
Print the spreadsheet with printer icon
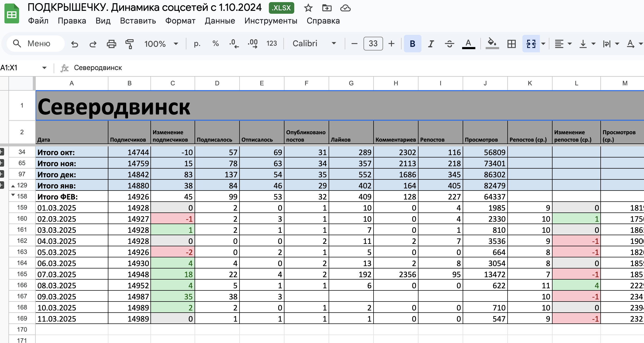111,44
